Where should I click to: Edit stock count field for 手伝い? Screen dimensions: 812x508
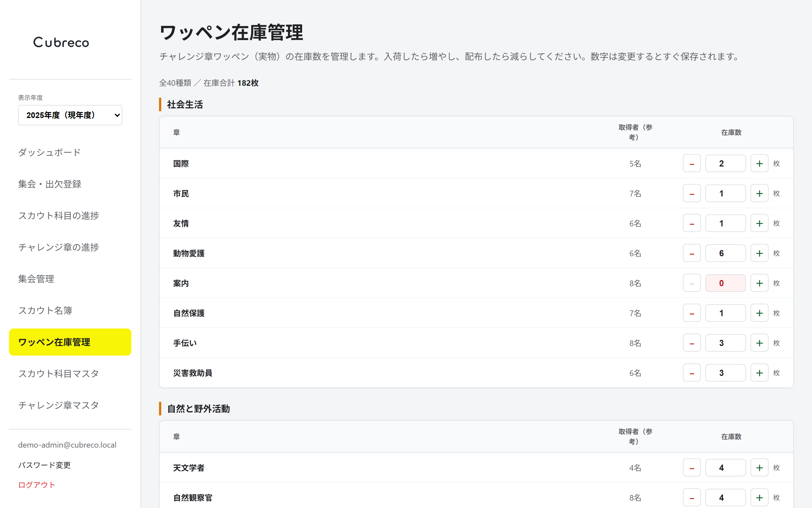point(725,343)
